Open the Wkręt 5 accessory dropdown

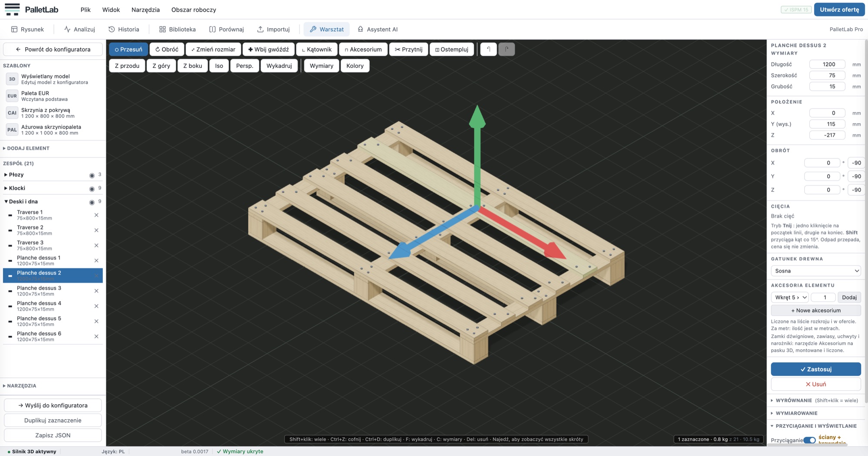(x=790, y=297)
